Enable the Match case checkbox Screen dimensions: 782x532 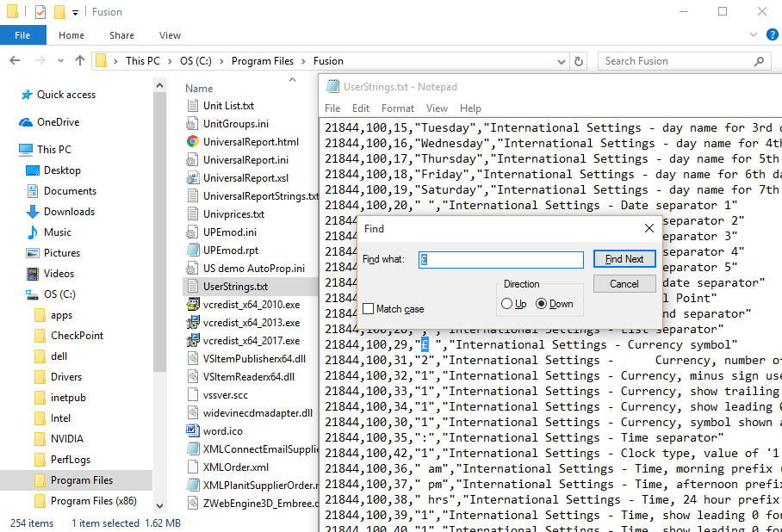click(x=368, y=309)
